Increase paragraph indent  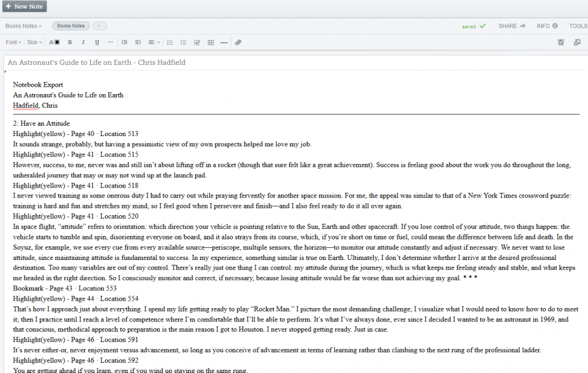(125, 42)
